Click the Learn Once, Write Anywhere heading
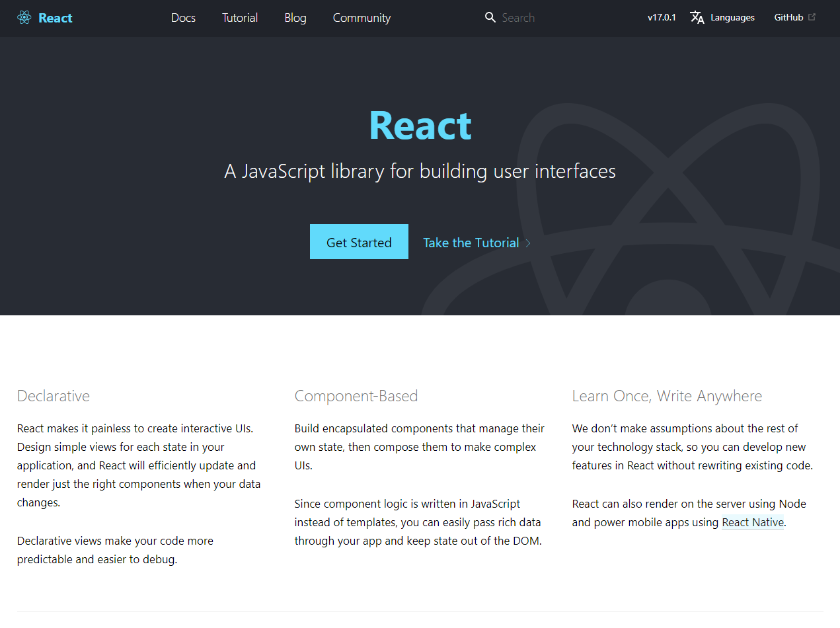Image resolution: width=840 pixels, height=628 pixels. coord(667,396)
